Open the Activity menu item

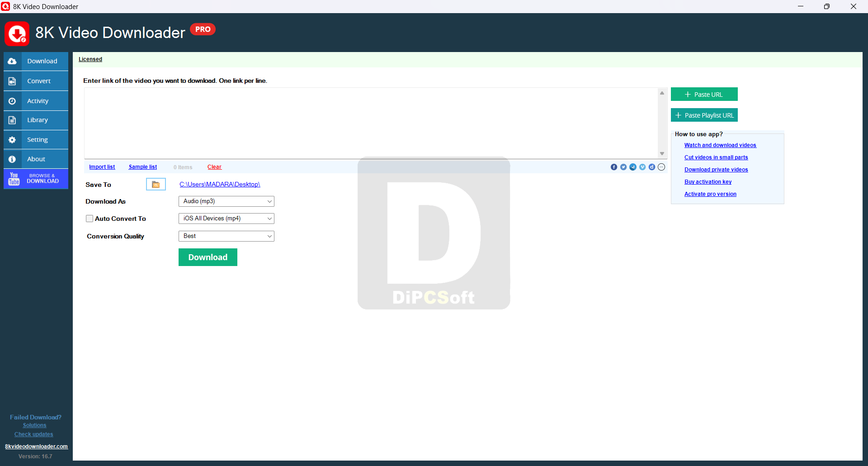[36, 101]
